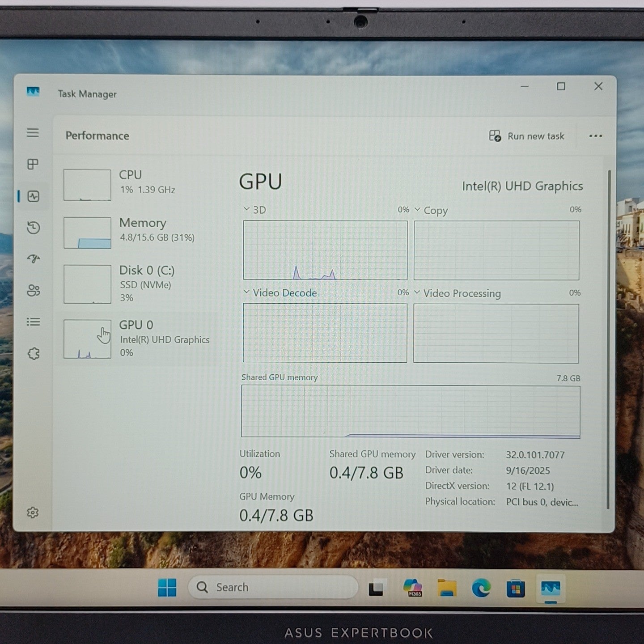Open File Explorer from the taskbar
This screenshot has width=644, height=644.
click(447, 588)
